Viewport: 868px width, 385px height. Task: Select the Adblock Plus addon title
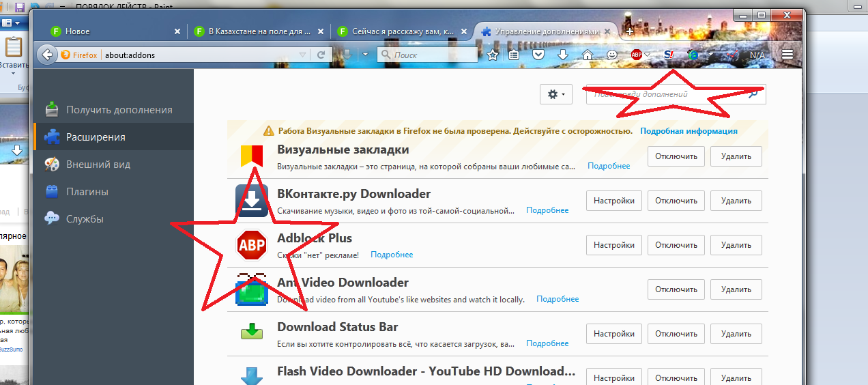pos(315,238)
